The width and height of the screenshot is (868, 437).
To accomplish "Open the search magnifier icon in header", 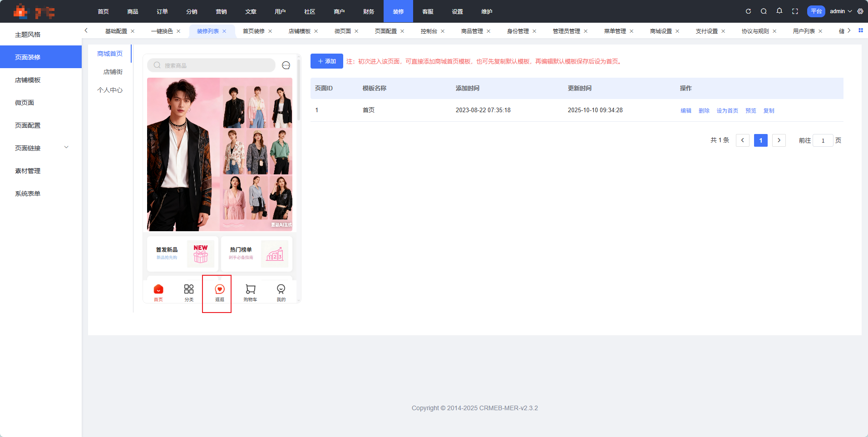I will click(x=764, y=11).
